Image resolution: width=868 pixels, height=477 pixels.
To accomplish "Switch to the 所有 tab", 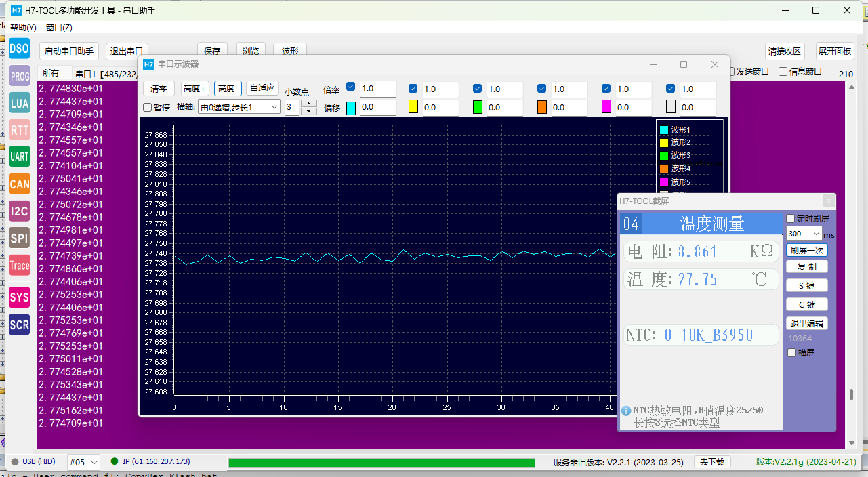I will click(x=51, y=73).
